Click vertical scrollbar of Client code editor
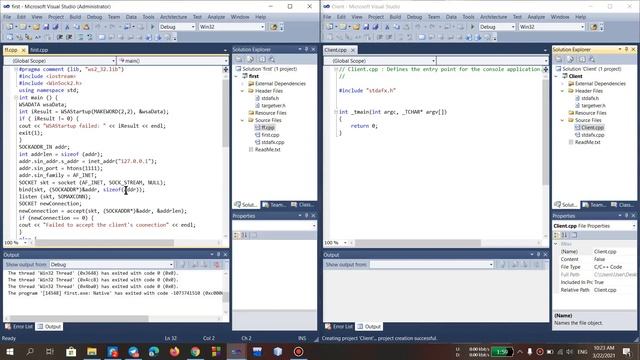 coord(545,132)
